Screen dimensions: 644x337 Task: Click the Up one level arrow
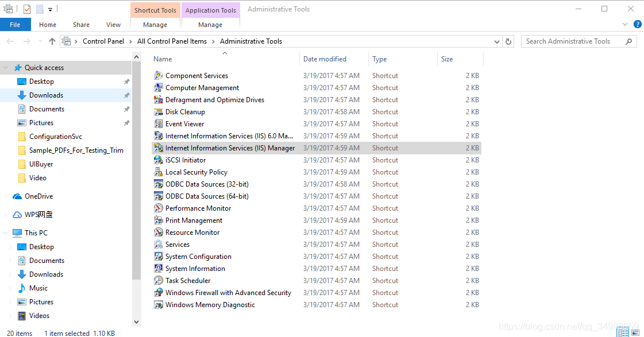(x=52, y=41)
